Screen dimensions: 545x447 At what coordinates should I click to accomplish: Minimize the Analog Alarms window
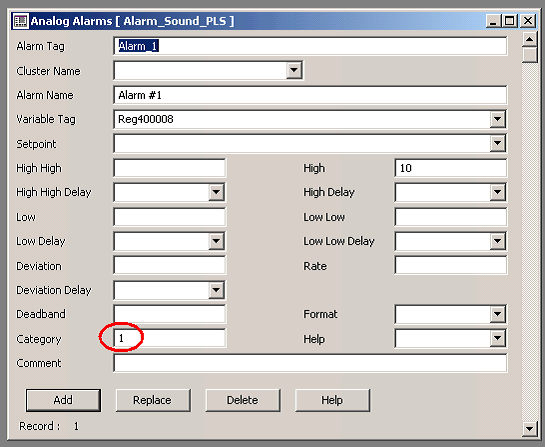click(493, 21)
